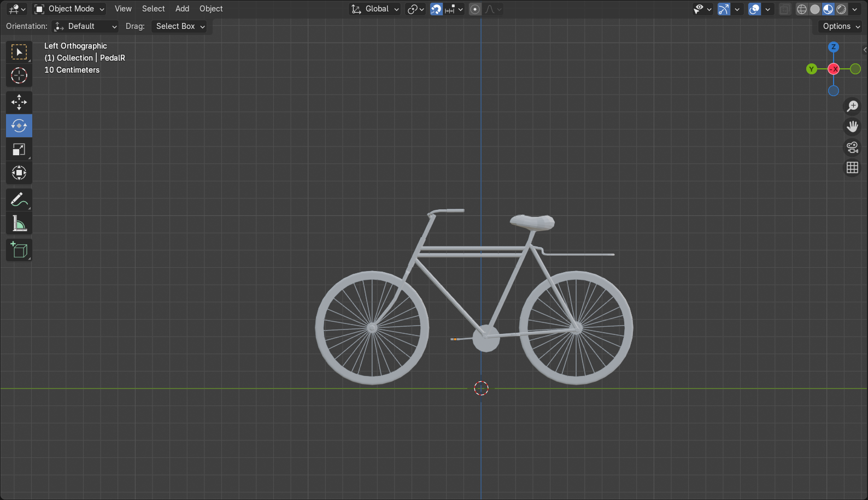Image resolution: width=868 pixels, height=500 pixels.
Task: Select the Select Box tool
Action: (19, 52)
